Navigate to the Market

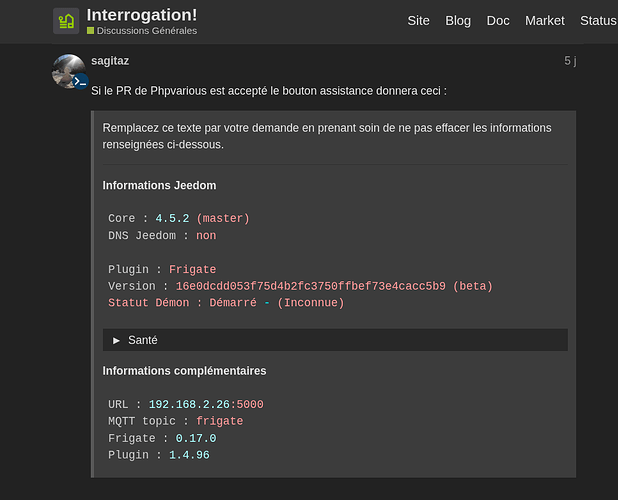[x=544, y=21]
